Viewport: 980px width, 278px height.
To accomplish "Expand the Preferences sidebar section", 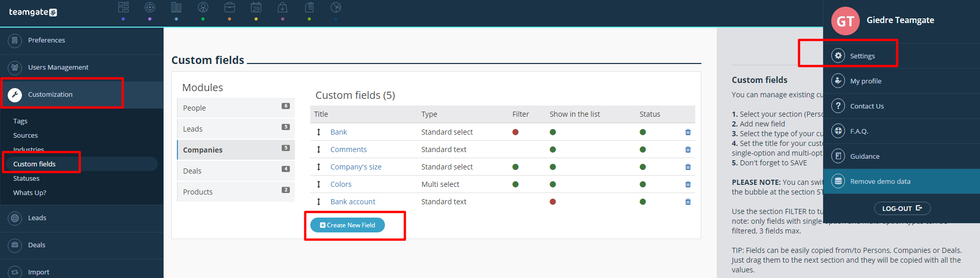I will pos(82,40).
